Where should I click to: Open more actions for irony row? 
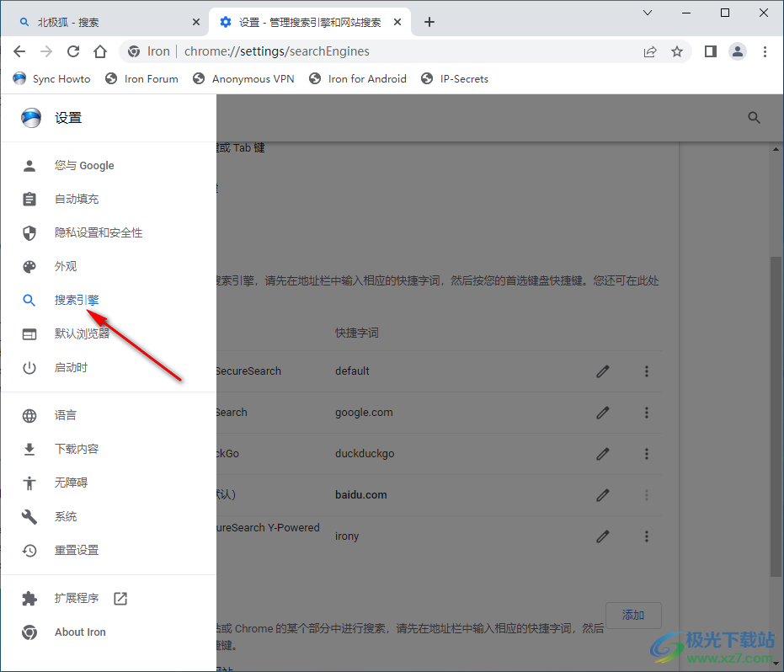[647, 536]
